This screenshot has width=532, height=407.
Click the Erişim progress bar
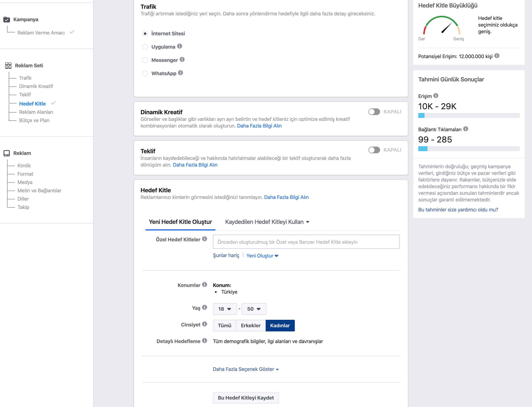(x=469, y=115)
